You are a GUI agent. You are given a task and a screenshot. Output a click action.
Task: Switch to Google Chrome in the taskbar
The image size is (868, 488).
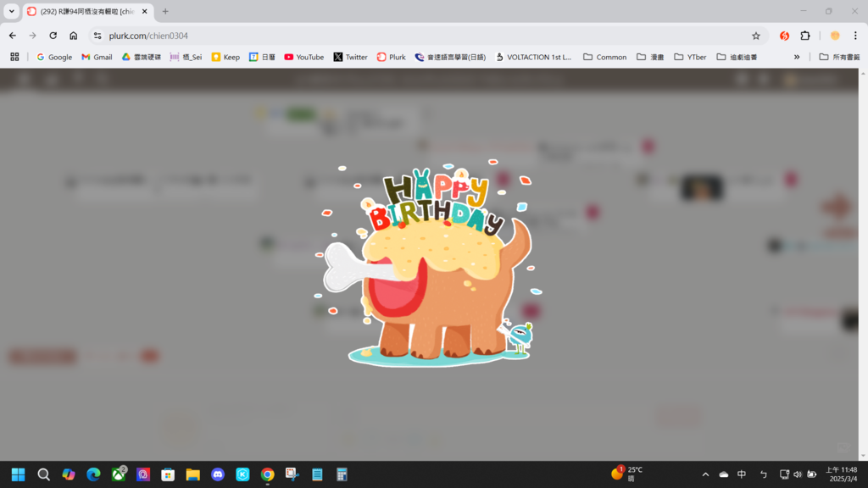[267, 474]
